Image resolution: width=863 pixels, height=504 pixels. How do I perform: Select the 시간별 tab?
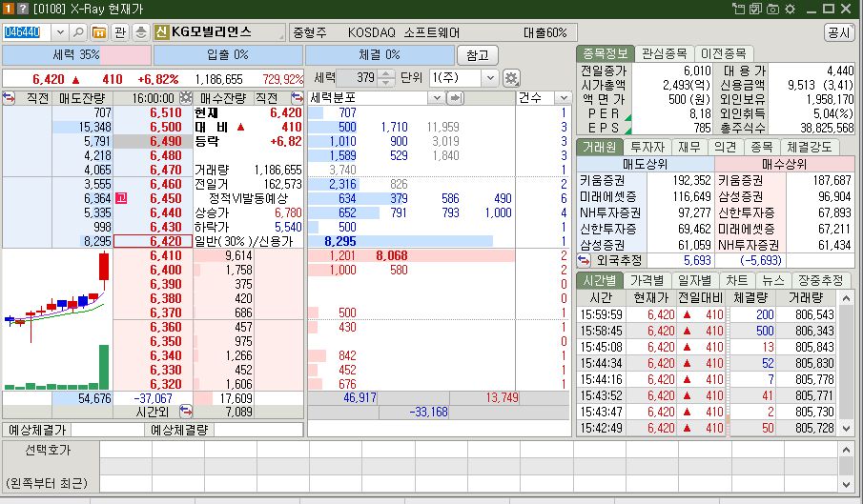tap(600, 280)
